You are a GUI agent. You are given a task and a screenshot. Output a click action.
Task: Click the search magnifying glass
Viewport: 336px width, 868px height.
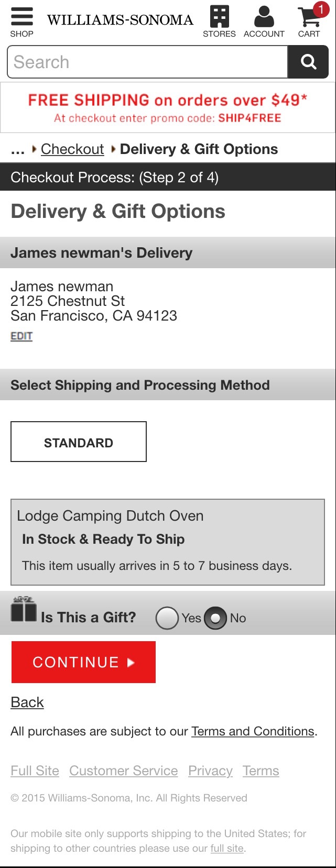308,62
